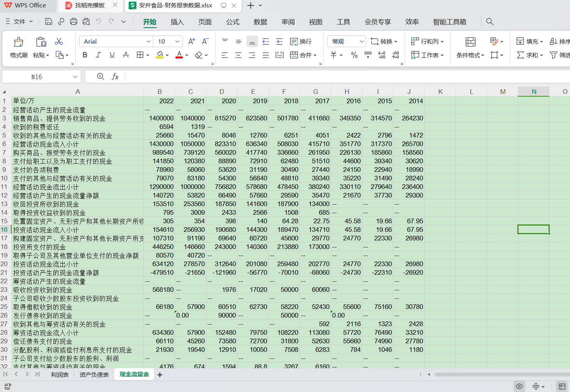This screenshot has height=392, width=570.
Task: Expand the Name Box N16 dropdown
Action: (x=75, y=77)
